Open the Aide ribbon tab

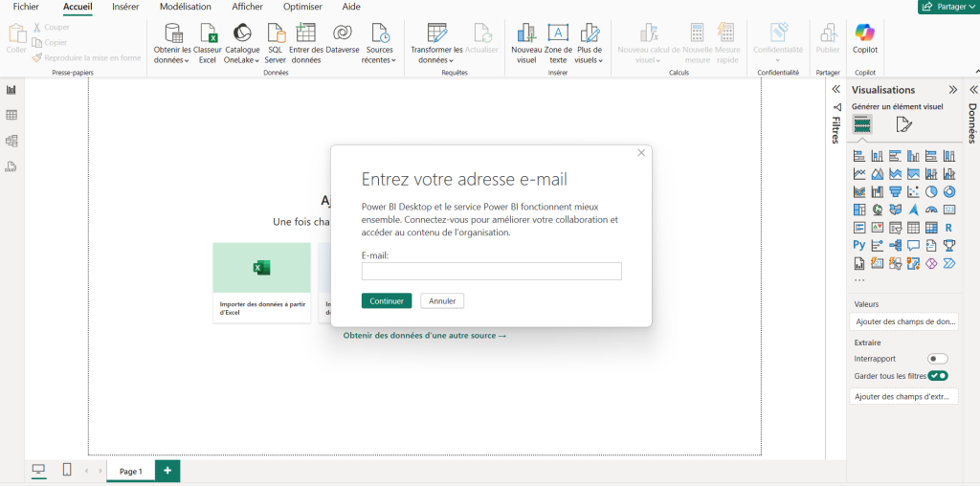click(x=351, y=7)
